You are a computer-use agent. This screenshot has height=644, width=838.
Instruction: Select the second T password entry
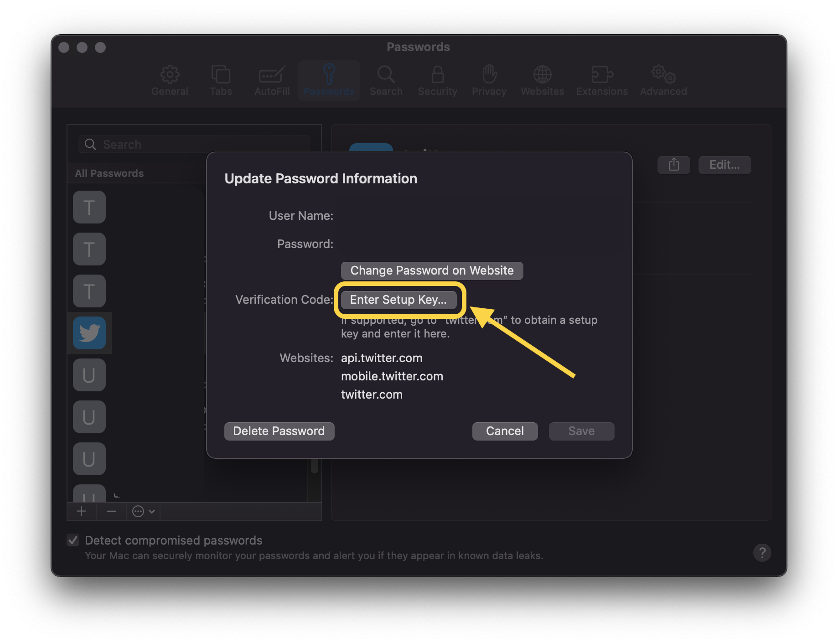tap(89, 249)
